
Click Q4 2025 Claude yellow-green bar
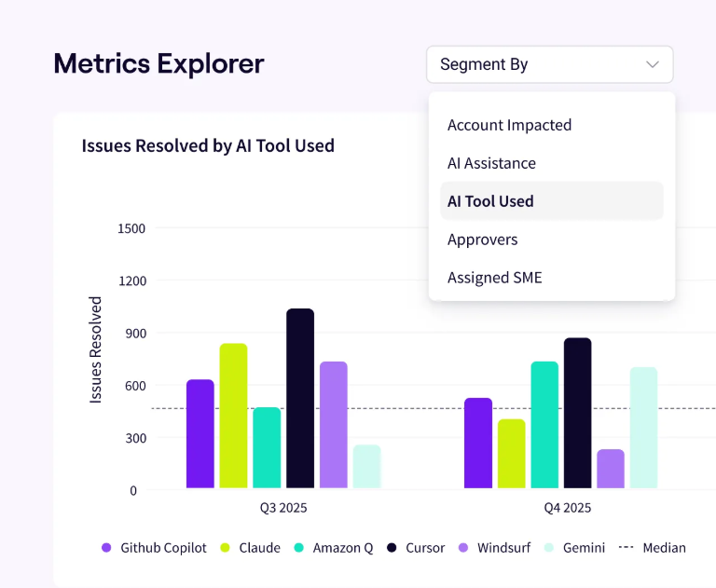(512, 453)
